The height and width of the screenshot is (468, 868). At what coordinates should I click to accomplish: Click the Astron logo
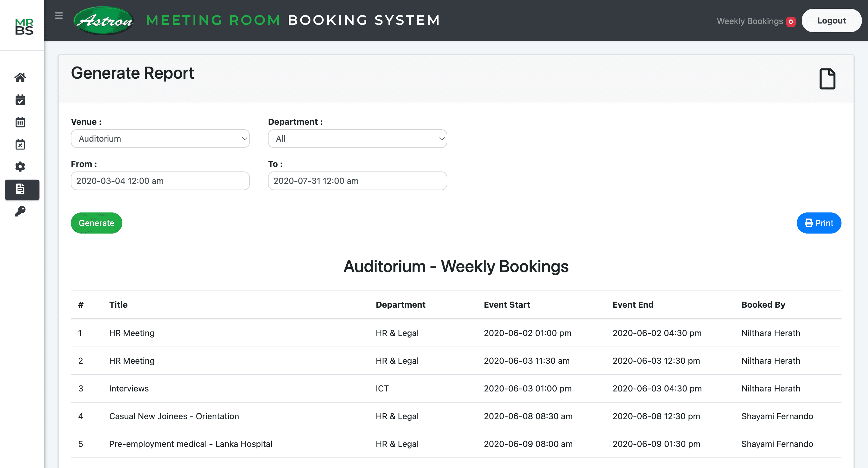point(104,20)
